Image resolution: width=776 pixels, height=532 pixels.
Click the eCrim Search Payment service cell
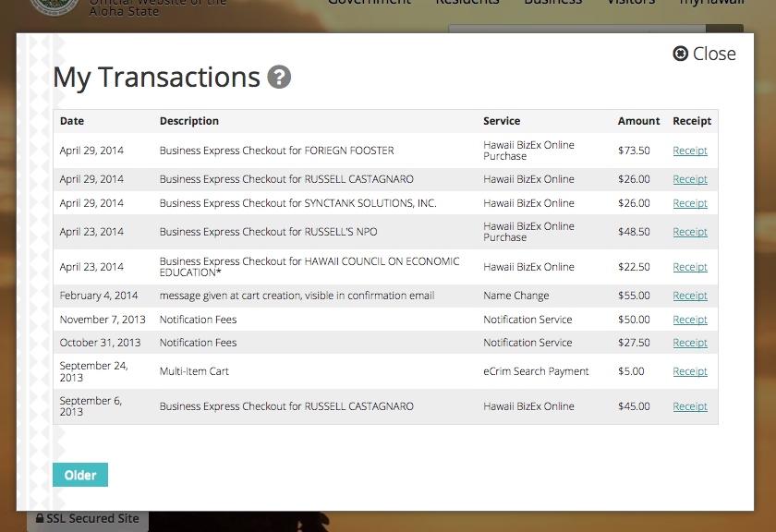536,371
